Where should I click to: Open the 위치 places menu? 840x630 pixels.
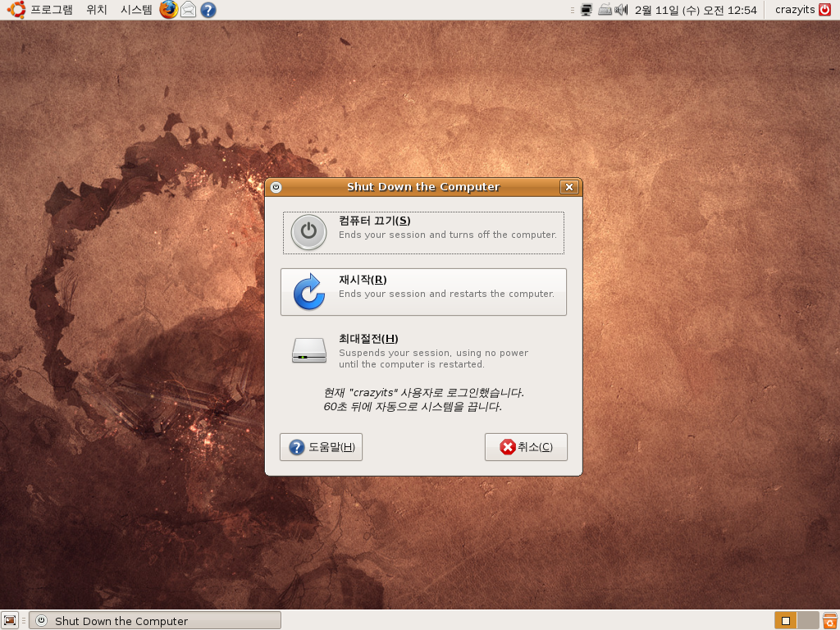97,10
